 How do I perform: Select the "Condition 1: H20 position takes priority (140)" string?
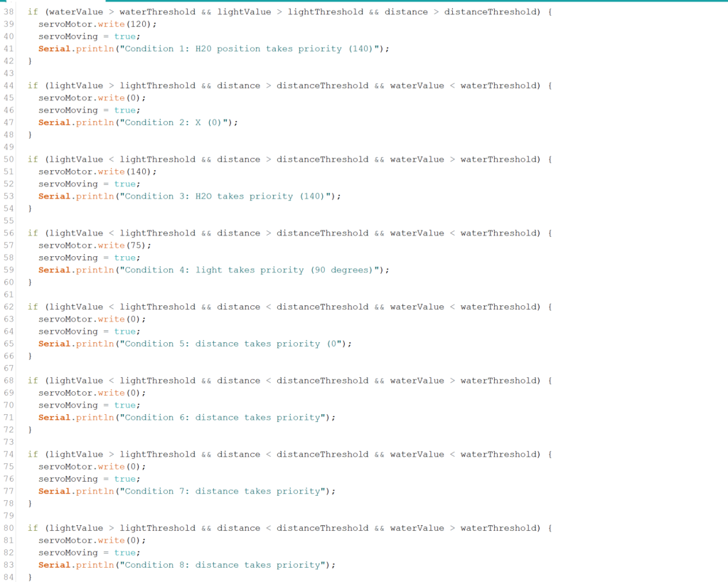tap(250, 49)
